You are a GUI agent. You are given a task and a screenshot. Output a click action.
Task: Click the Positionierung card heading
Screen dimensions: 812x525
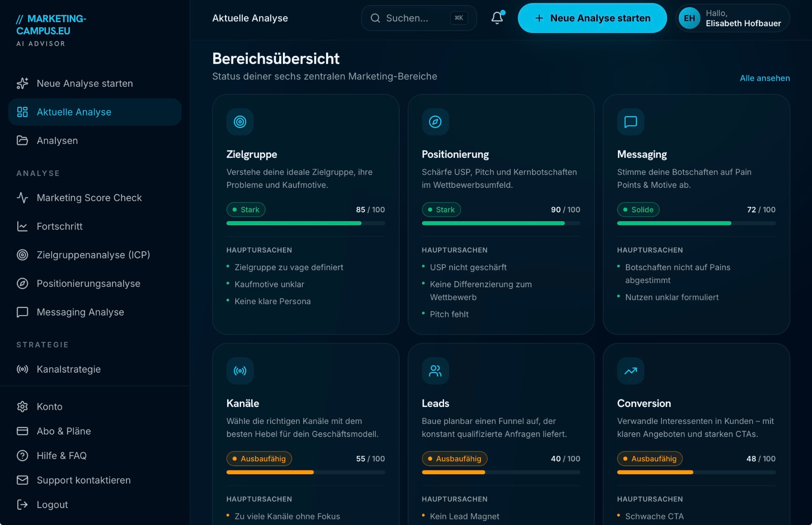pos(455,154)
